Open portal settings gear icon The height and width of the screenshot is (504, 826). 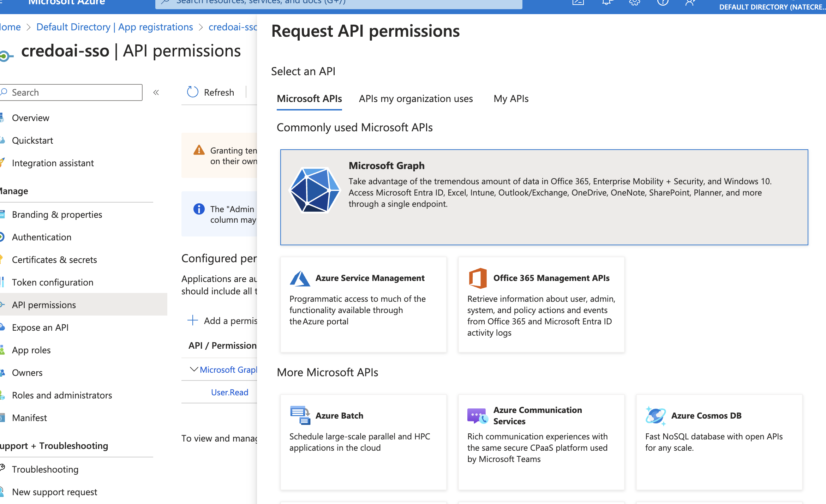635,2
